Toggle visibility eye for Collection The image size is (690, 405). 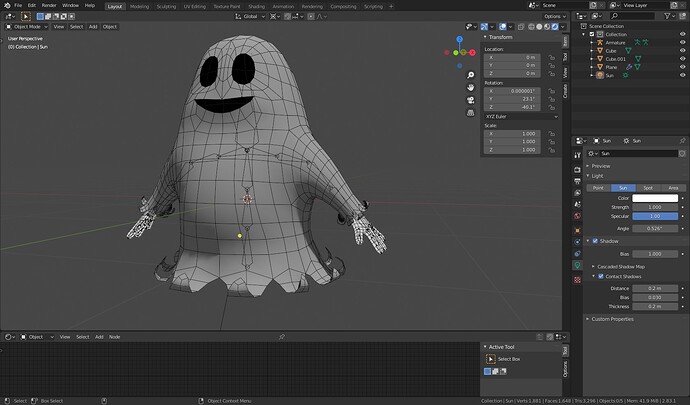pos(683,34)
